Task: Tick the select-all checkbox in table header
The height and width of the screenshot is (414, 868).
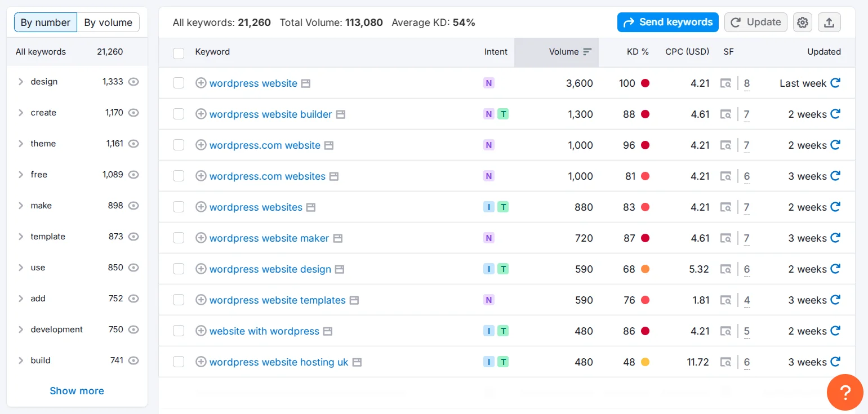Action: pos(179,54)
